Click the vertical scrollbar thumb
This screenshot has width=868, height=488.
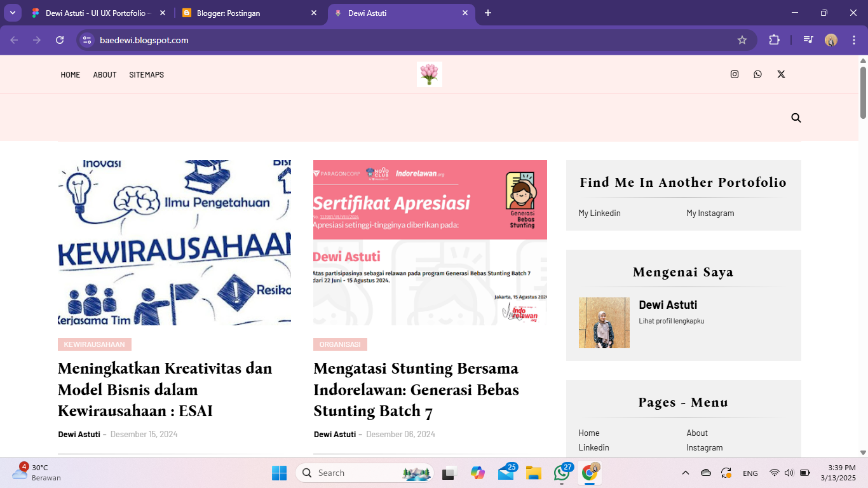(863, 92)
